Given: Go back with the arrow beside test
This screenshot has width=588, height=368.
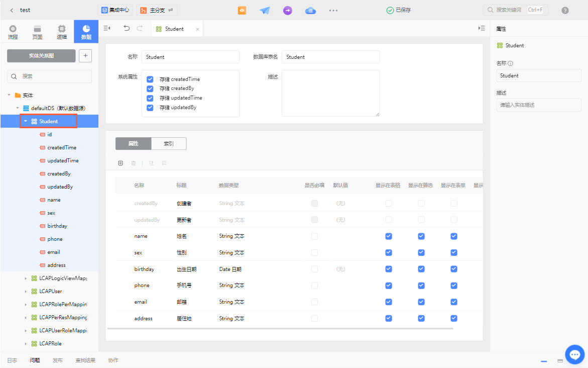Looking at the screenshot, I should point(12,10).
